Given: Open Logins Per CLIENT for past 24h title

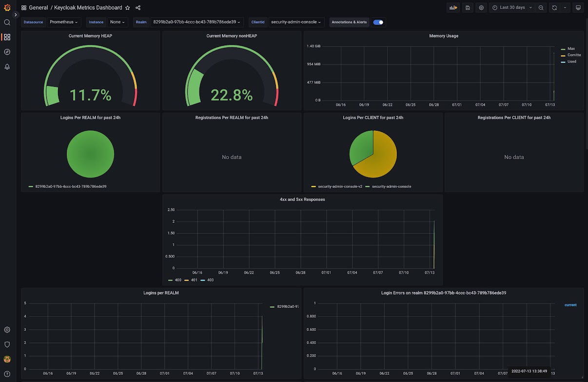Looking at the screenshot, I should (x=373, y=118).
